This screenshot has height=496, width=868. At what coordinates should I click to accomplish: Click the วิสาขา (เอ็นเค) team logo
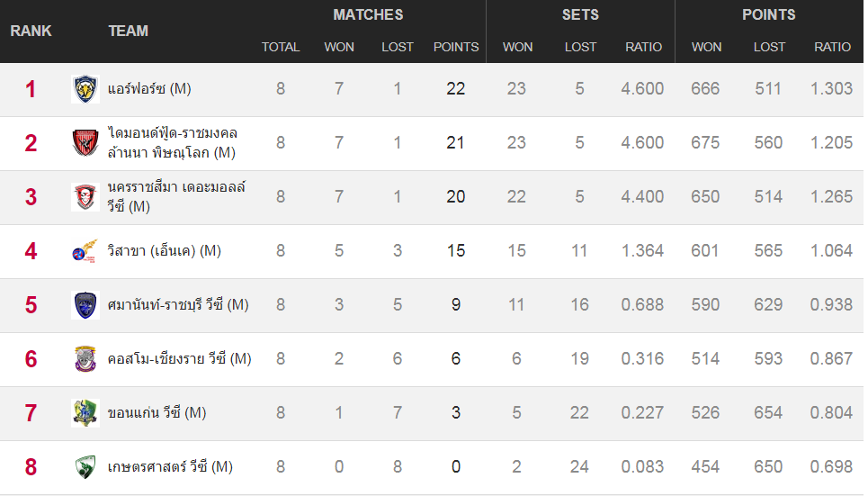point(85,251)
